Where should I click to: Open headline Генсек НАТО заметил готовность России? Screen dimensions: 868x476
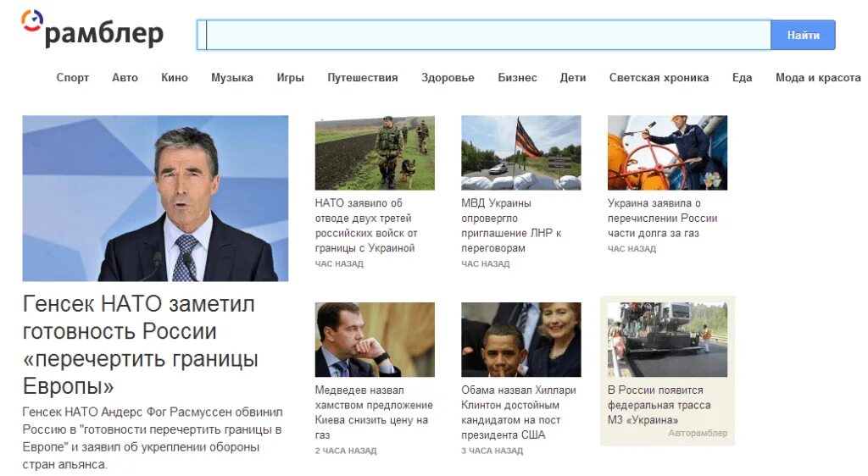tap(141, 345)
